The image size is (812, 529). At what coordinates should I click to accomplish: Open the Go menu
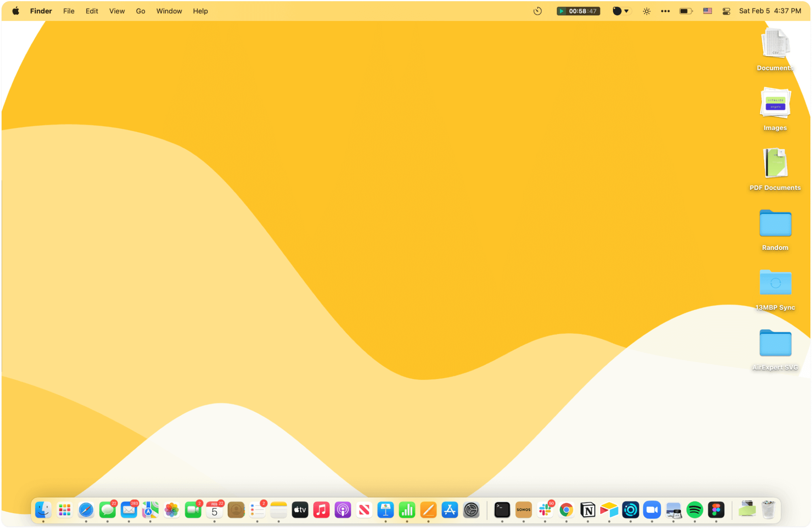140,11
